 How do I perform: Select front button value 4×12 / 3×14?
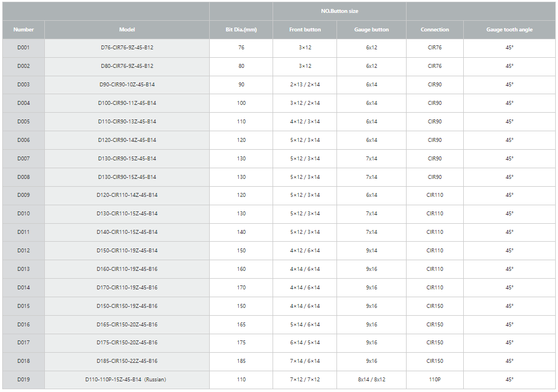click(x=305, y=121)
